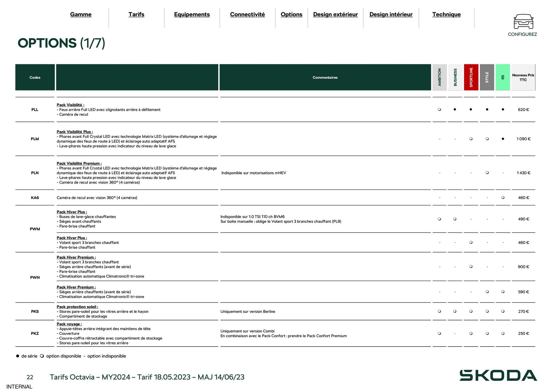
Task: Click the Pack Visibilité Premium heading
Action: coord(79,163)
